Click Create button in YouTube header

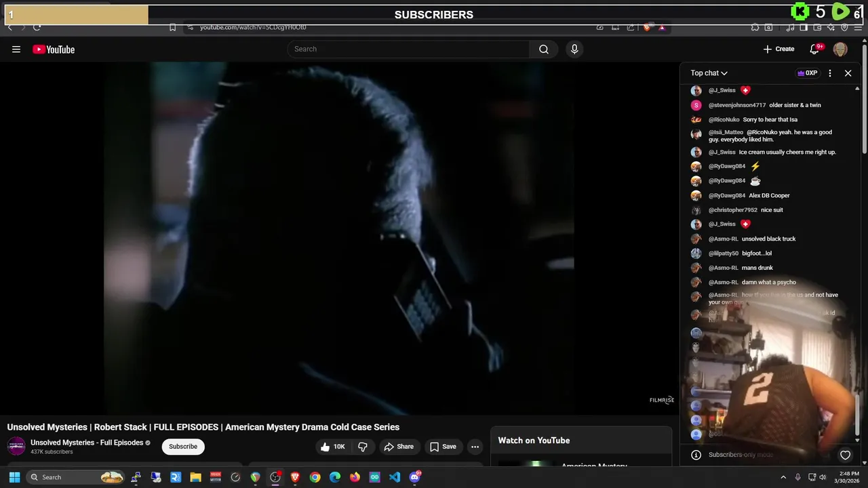778,49
